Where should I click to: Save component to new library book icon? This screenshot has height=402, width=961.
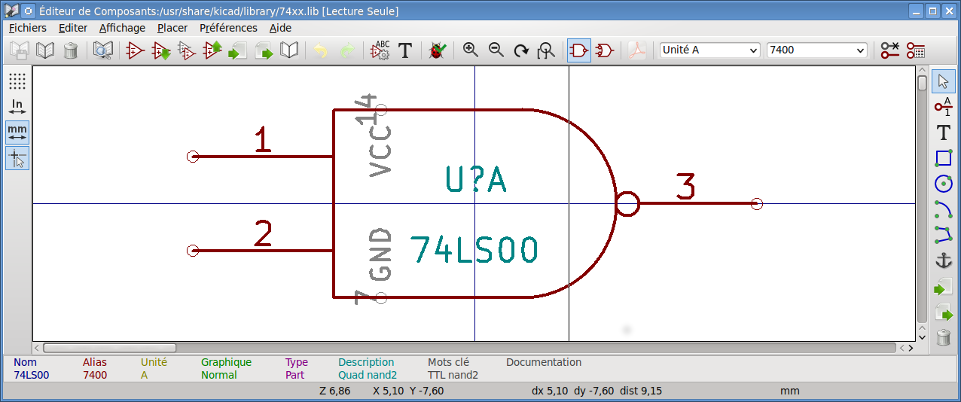tap(289, 50)
